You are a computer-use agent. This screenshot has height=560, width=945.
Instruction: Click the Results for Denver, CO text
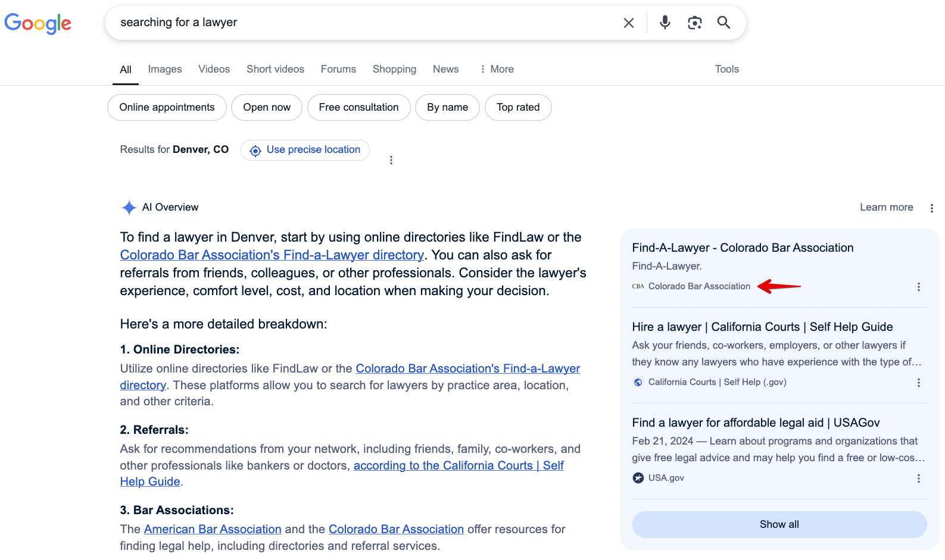[174, 149]
